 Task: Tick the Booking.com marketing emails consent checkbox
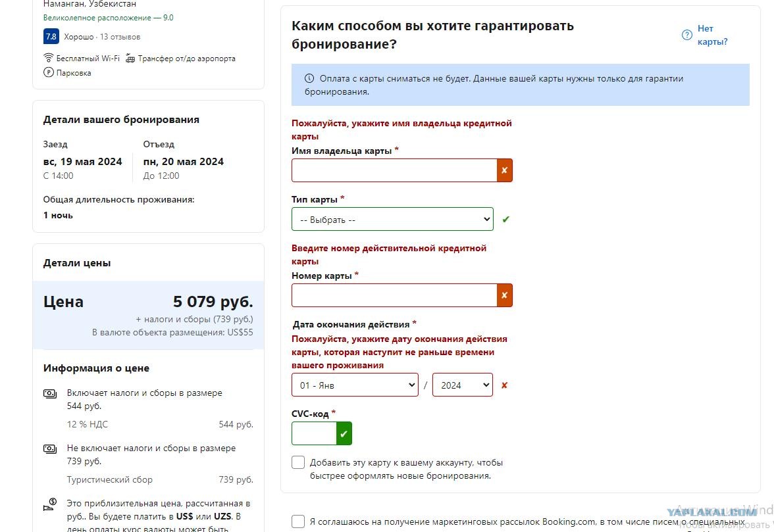(298, 521)
